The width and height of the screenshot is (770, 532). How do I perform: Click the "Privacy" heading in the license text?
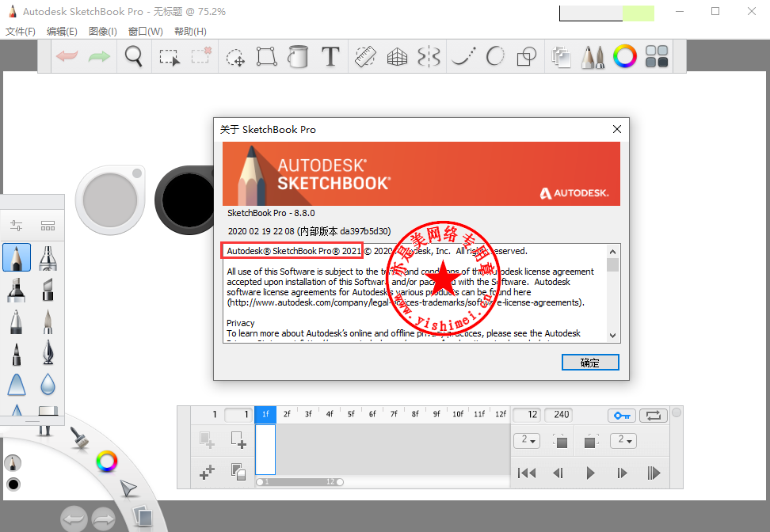(241, 323)
